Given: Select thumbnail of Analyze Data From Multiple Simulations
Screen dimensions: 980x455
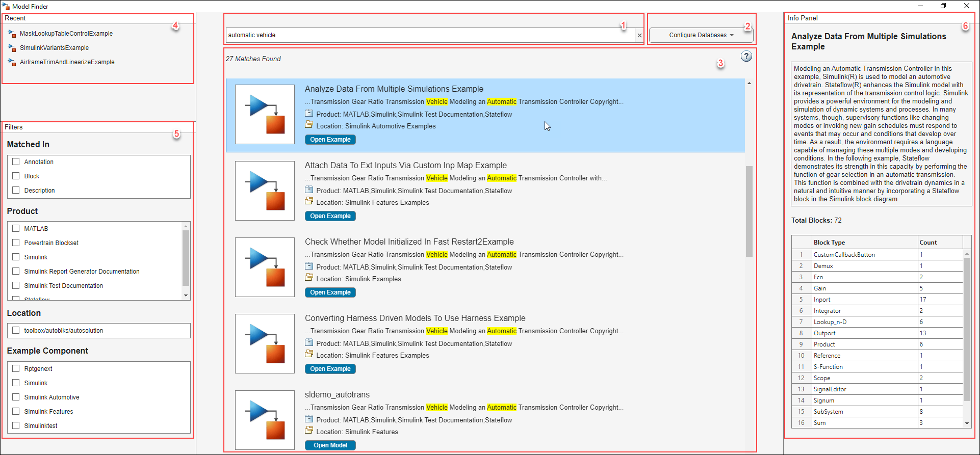Looking at the screenshot, I should (x=265, y=114).
